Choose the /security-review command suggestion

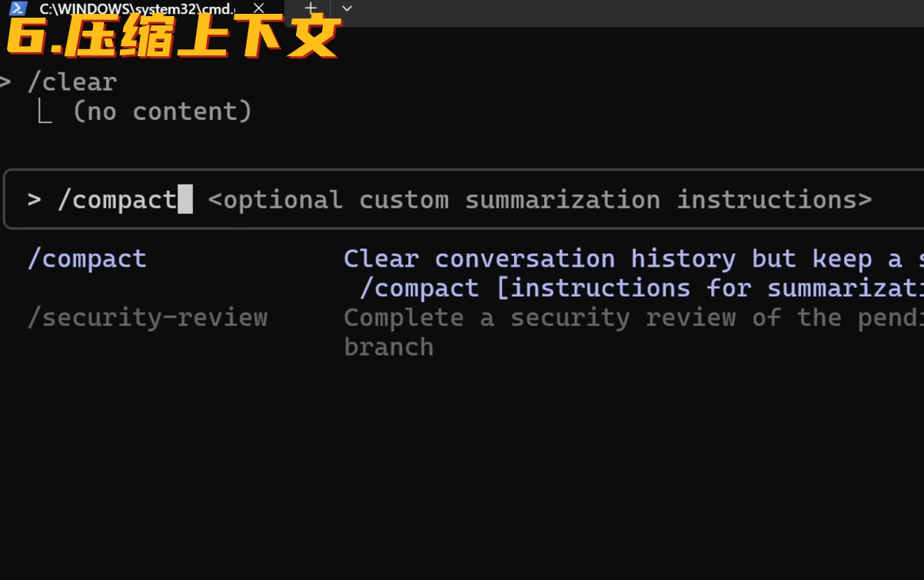(x=148, y=317)
